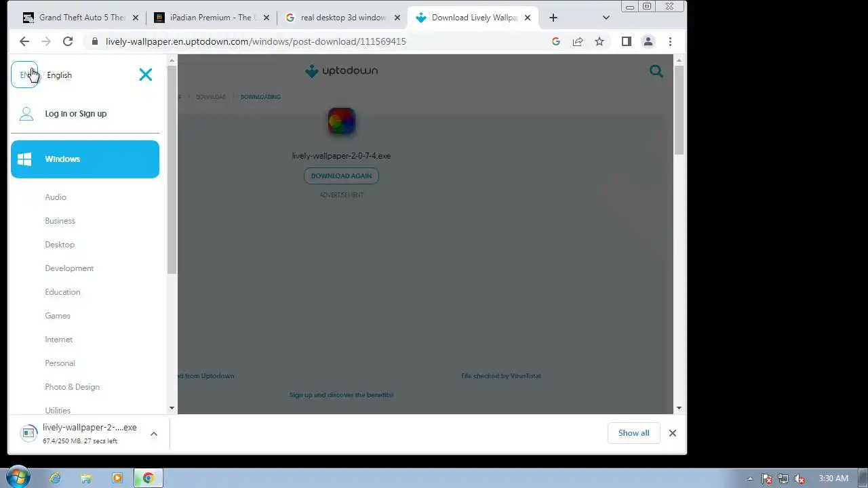The image size is (868, 488).
Task: Close the Download Lively Wallpaper tab
Action: click(x=528, y=18)
